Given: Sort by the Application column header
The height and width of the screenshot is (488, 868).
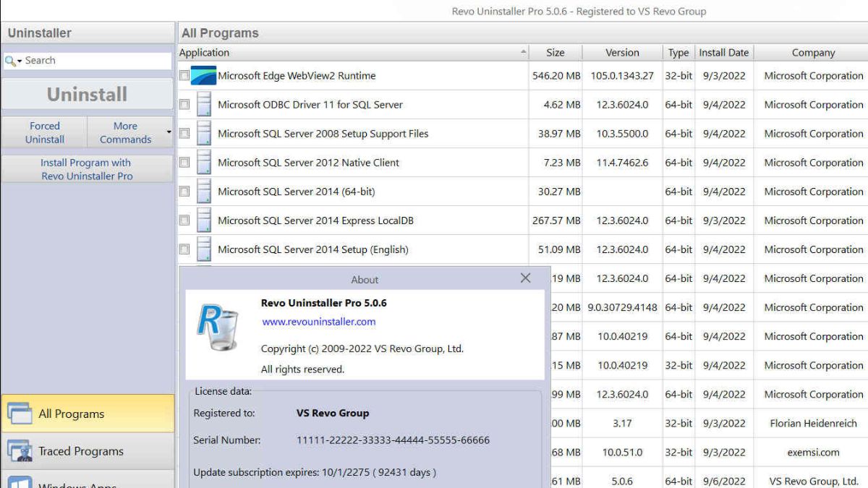Looking at the screenshot, I should click(353, 52).
